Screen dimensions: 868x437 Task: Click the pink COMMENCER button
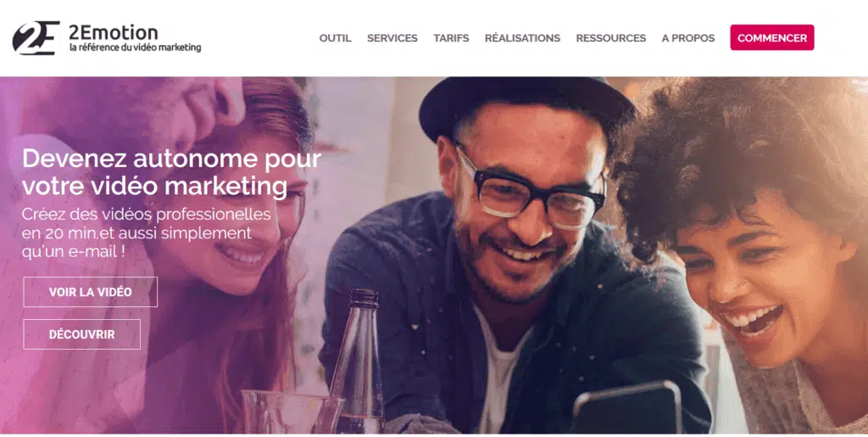(772, 37)
